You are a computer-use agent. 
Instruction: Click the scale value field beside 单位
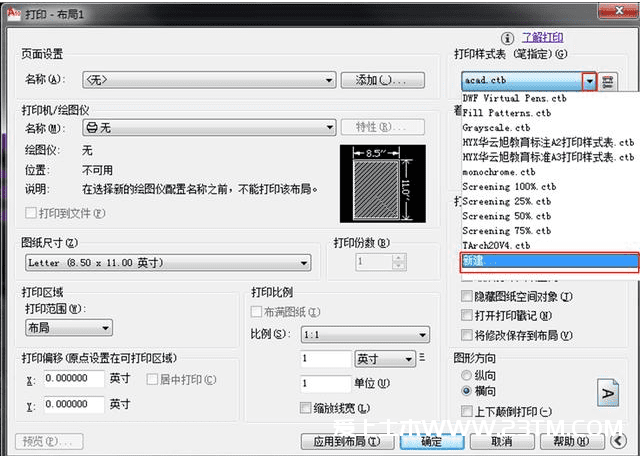(x=326, y=384)
